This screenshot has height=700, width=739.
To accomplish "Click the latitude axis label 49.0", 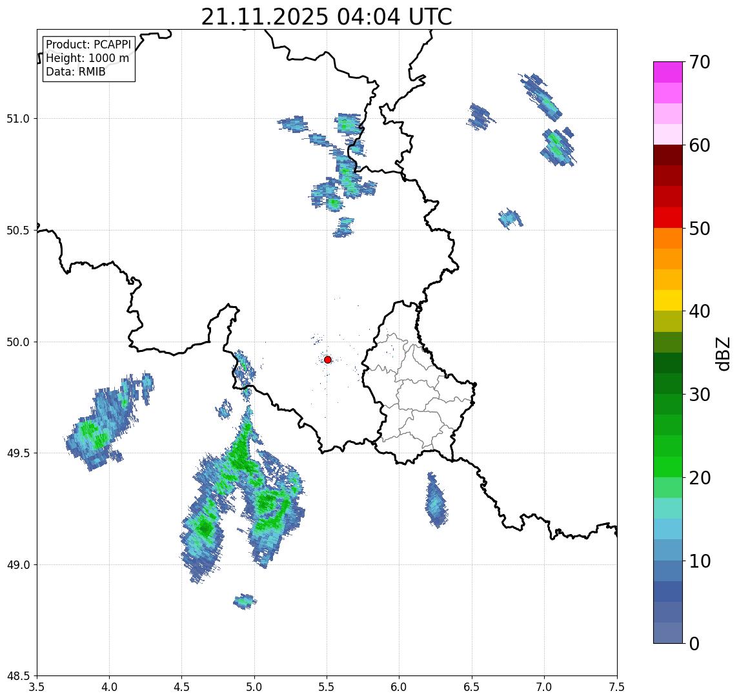I will pos(18,564).
